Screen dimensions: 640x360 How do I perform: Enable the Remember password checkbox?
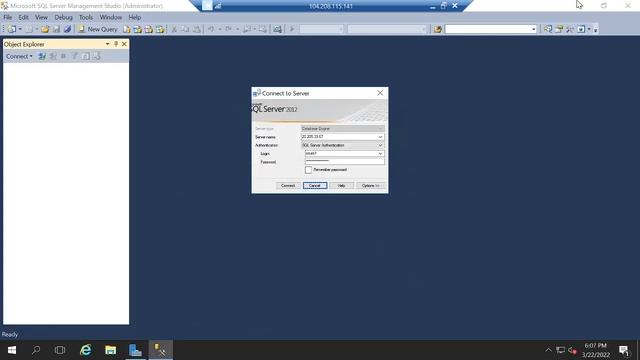[308, 170]
